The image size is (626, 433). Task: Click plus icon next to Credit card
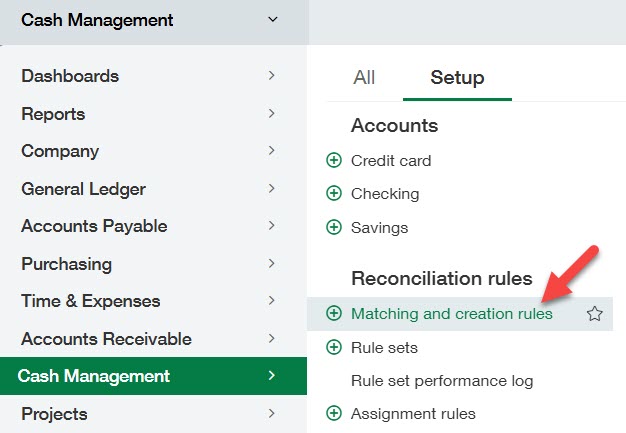[x=334, y=161]
